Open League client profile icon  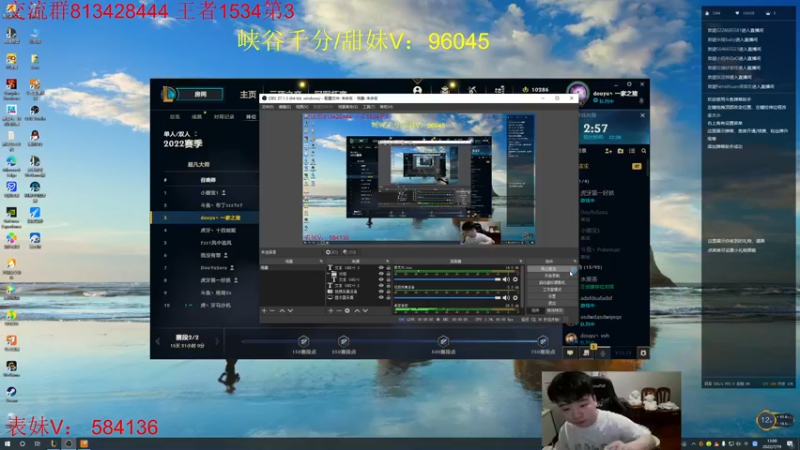click(417, 90)
